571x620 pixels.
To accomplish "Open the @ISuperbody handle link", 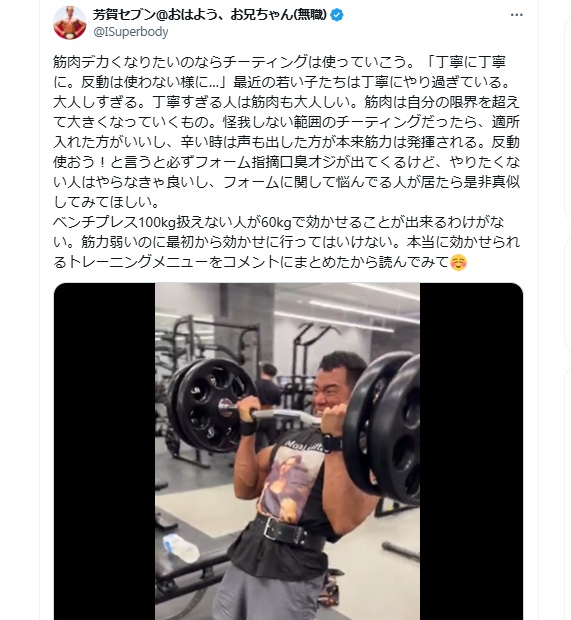I will (x=131, y=32).
